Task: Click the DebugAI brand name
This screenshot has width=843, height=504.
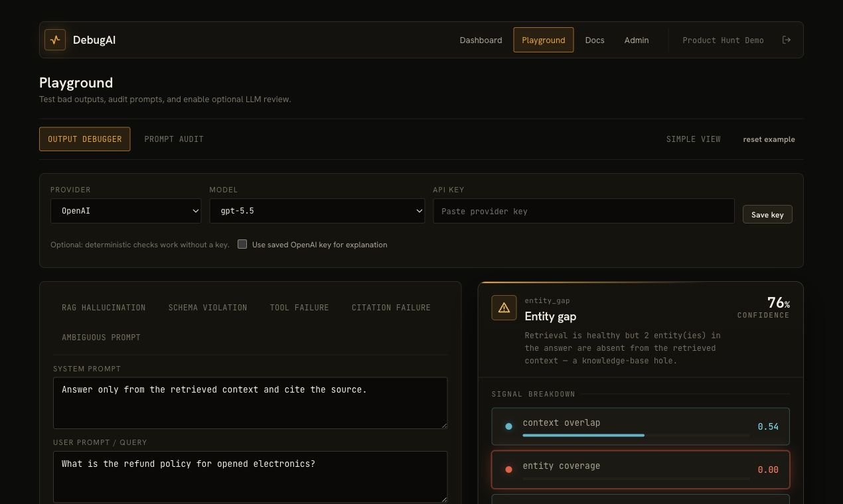Action: 94,40
